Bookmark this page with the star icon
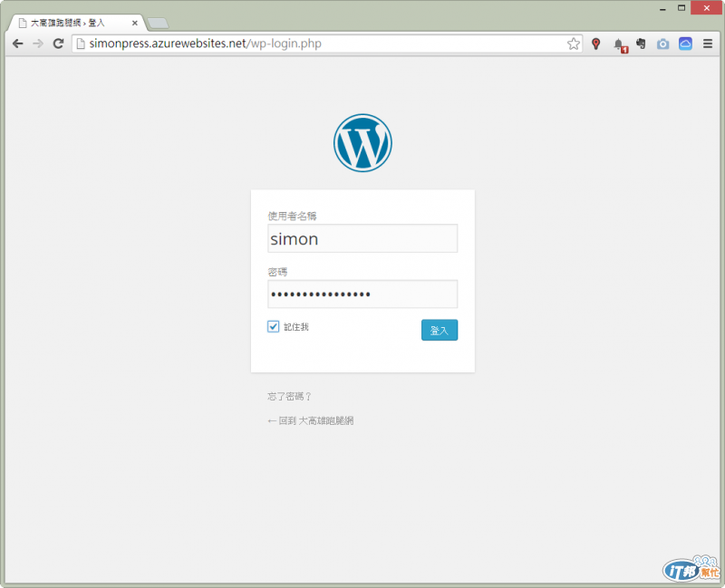Screen dimensions: 725x588 tap(574, 43)
